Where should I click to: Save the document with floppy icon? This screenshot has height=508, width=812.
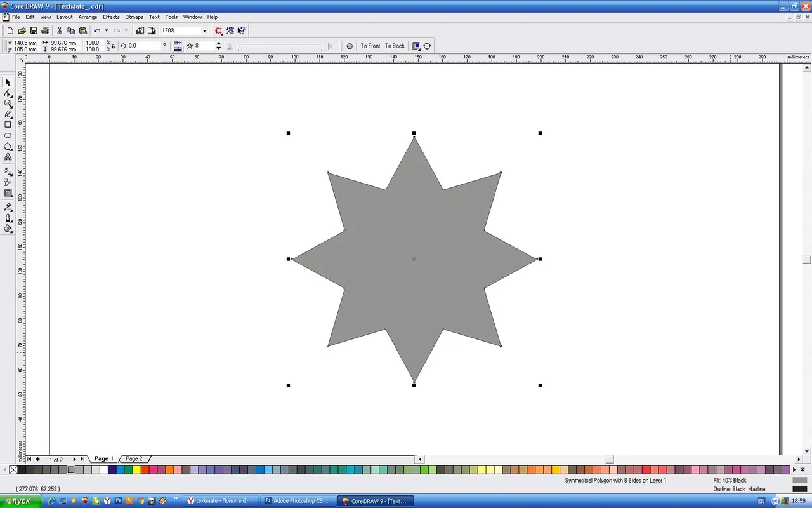(34, 30)
